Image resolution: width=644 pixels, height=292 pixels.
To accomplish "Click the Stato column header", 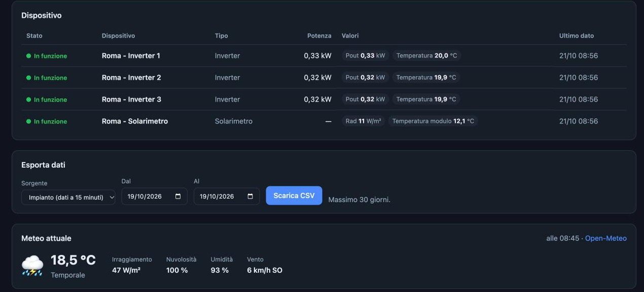I will click(x=34, y=36).
